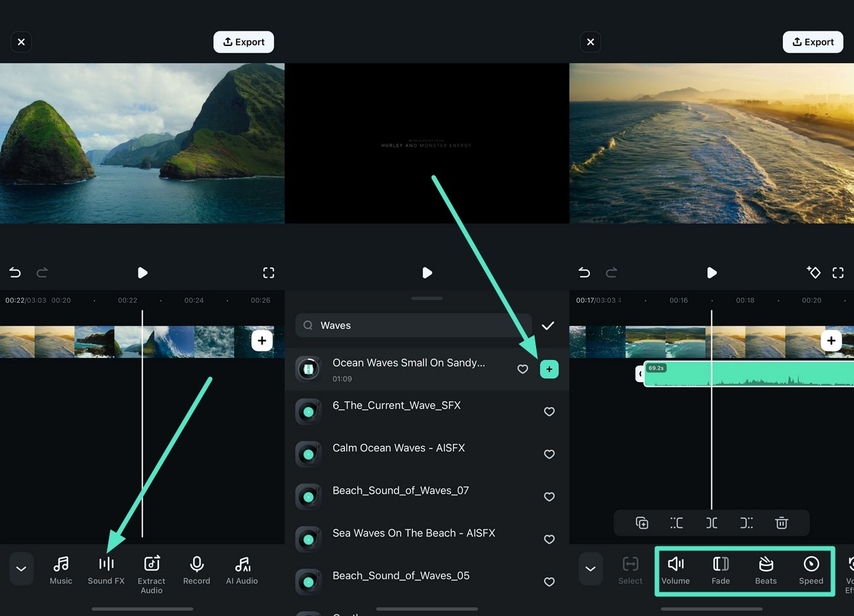Open Sound FX in the left screen toolbar
Viewport: 854px width, 616px height.
[x=106, y=570]
